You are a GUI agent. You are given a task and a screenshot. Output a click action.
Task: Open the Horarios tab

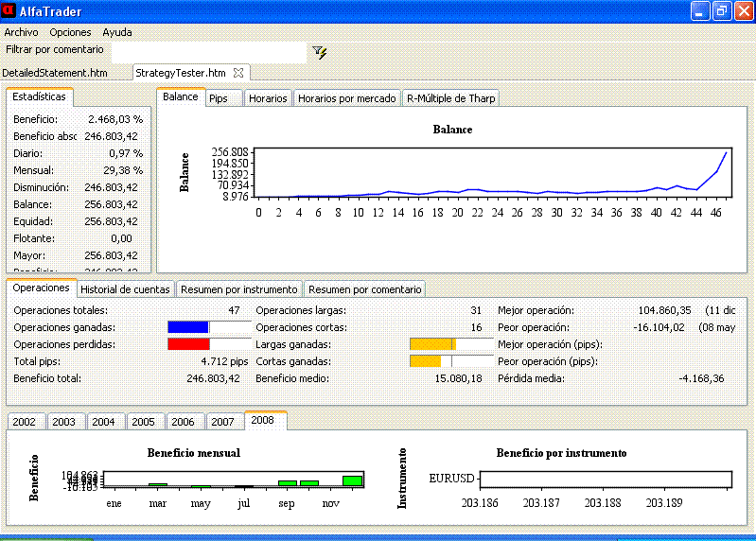(268, 98)
